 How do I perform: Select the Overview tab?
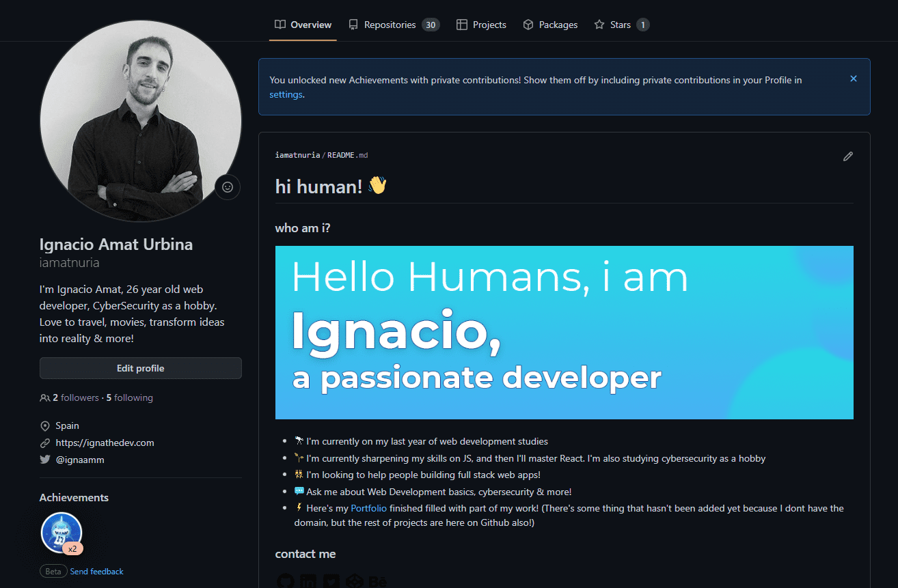pos(303,25)
